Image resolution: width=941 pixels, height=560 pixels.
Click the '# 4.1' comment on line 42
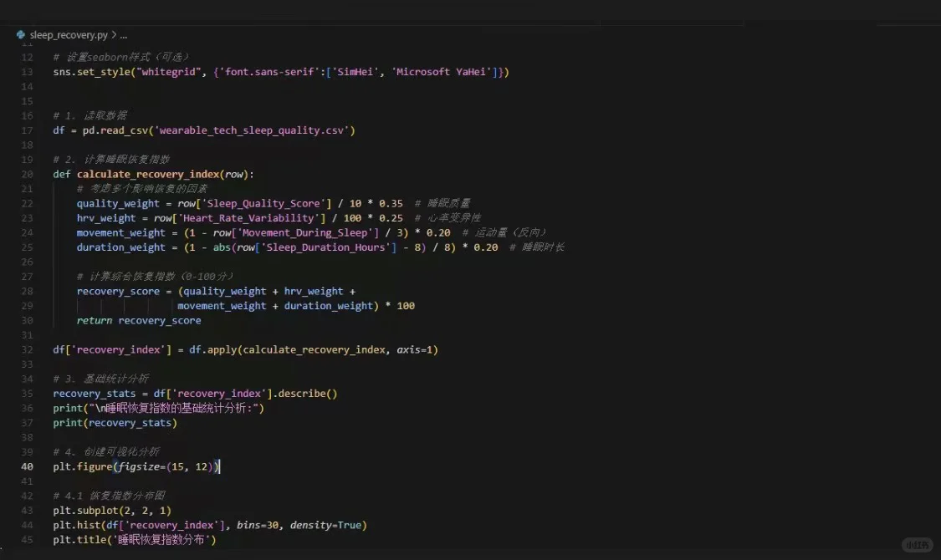coord(110,496)
